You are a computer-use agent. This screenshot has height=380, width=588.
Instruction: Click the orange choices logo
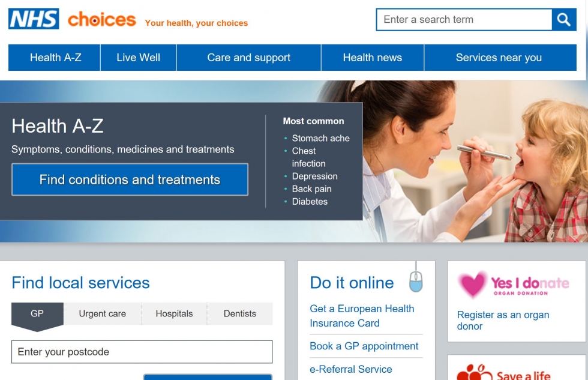click(101, 19)
